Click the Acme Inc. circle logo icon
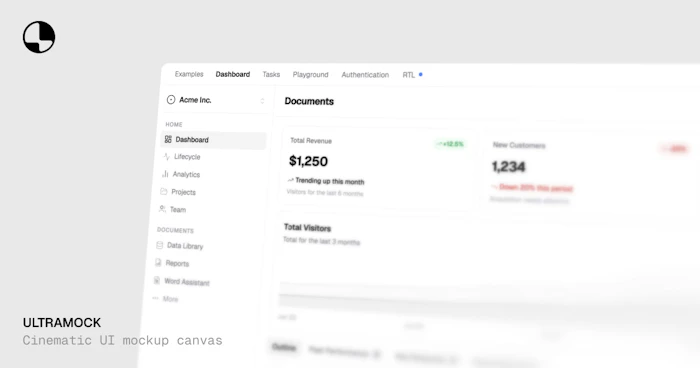This screenshot has width=700, height=368. [171, 100]
